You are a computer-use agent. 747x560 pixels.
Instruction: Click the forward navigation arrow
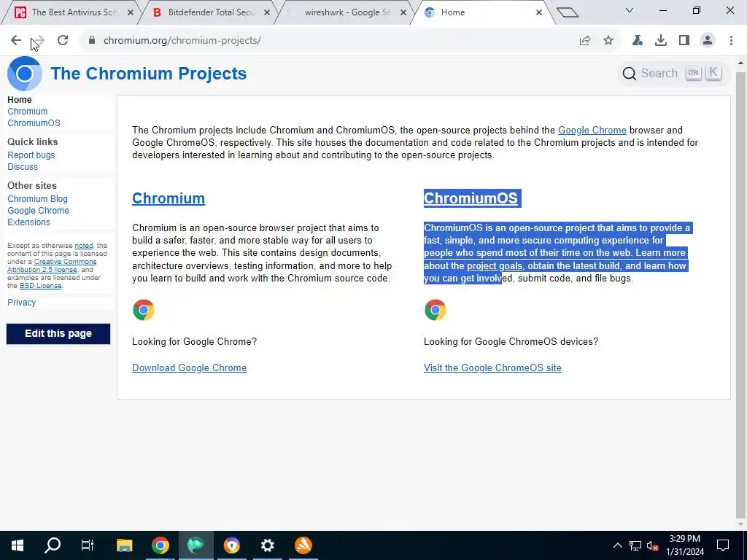[39, 41]
